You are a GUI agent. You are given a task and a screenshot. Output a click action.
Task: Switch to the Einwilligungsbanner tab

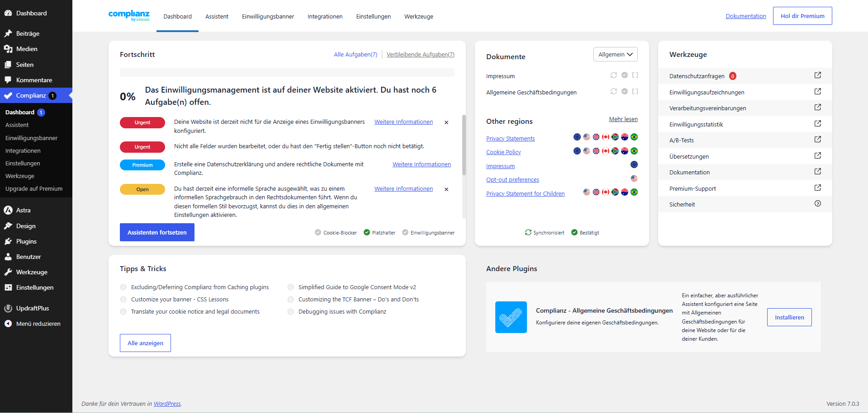tap(268, 16)
